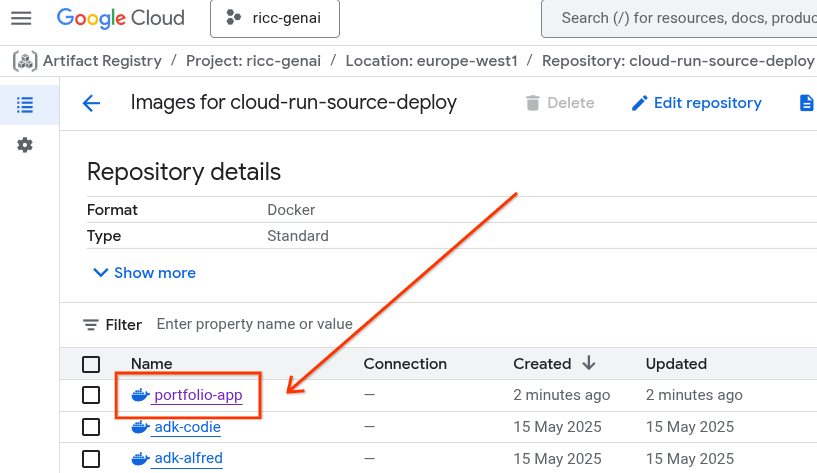Open the settings gear in sidebar
This screenshot has height=473, width=817.
tap(25, 145)
